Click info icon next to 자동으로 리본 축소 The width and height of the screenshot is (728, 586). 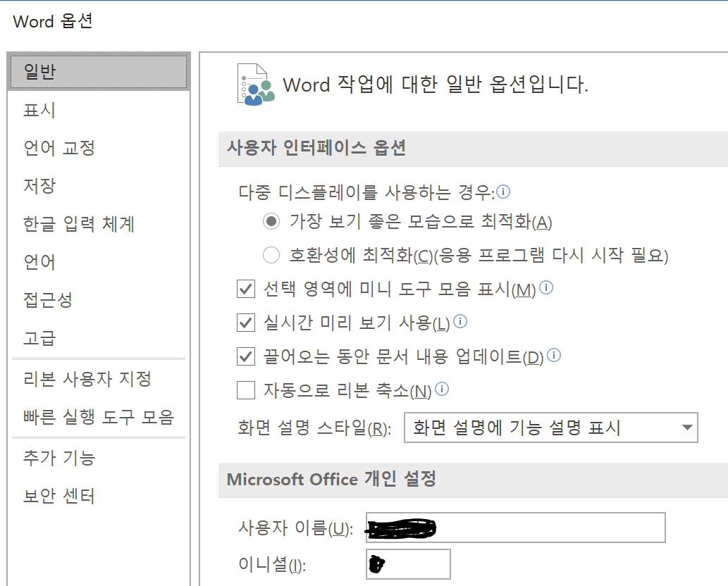click(x=442, y=389)
